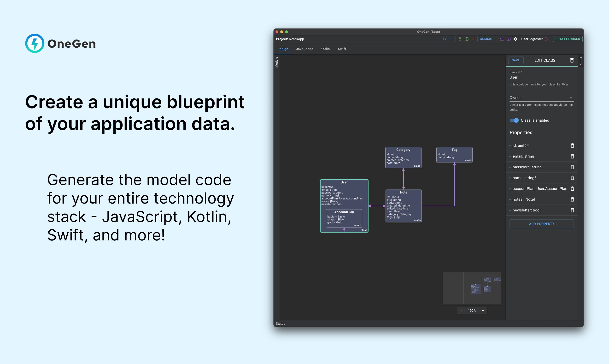Expand the id: uint64 property

click(x=510, y=145)
